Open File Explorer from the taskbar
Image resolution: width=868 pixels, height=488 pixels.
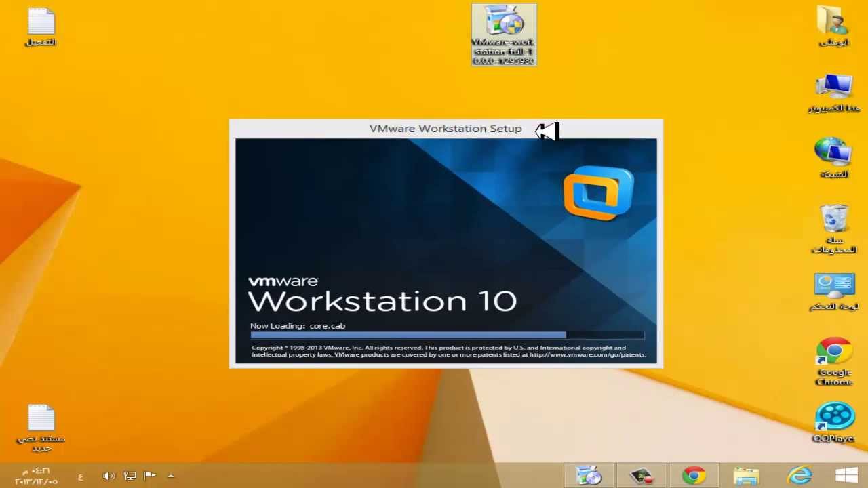(x=747, y=476)
